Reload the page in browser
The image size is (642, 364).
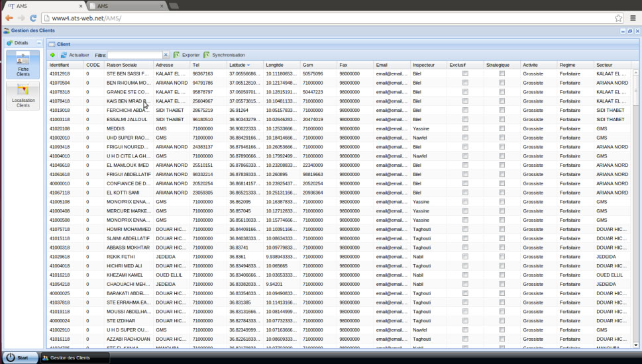click(x=33, y=18)
